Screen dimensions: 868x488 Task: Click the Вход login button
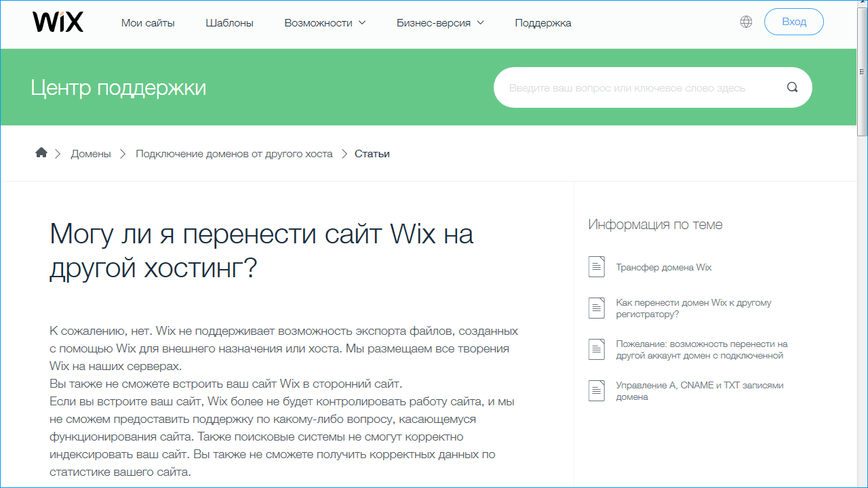(794, 22)
